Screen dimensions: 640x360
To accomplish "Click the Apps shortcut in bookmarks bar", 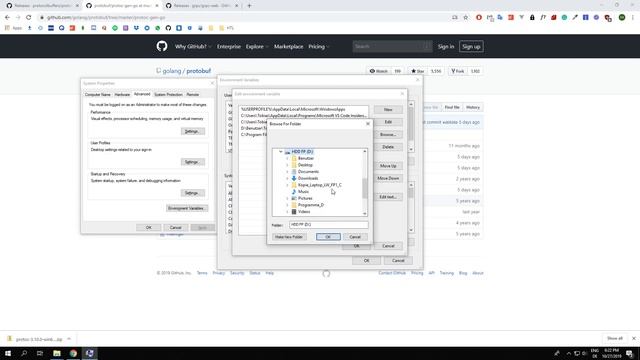I will [13, 28].
